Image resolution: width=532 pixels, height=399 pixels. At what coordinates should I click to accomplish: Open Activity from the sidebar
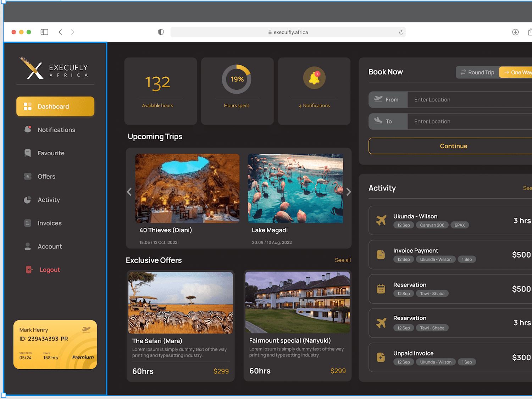click(49, 200)
